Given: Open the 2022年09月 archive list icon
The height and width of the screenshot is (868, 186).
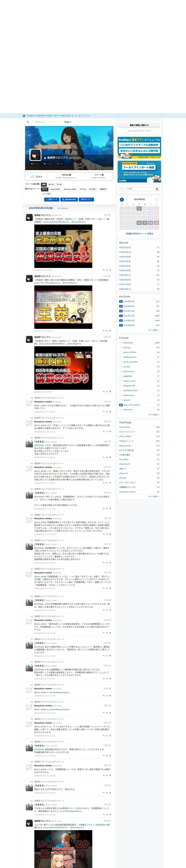Looking at the screenshot, I should [x=121, y=325].
